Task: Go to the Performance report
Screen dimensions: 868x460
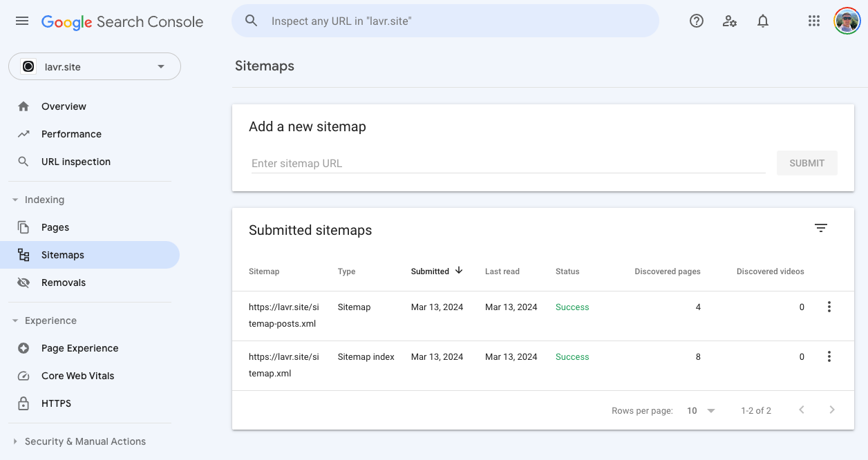Action: [x=71, y=134]
